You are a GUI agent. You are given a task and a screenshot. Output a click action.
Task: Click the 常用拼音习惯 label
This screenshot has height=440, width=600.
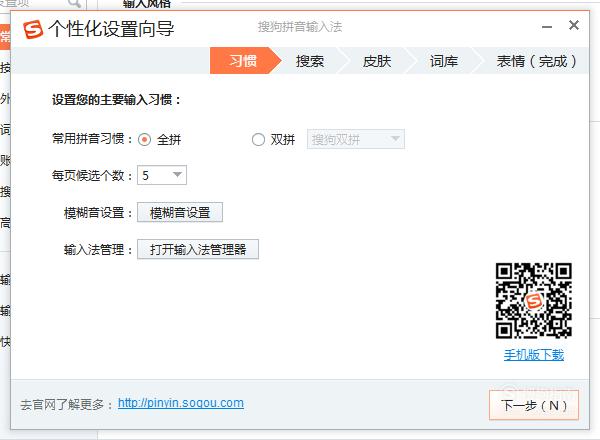tap(92, 139)
